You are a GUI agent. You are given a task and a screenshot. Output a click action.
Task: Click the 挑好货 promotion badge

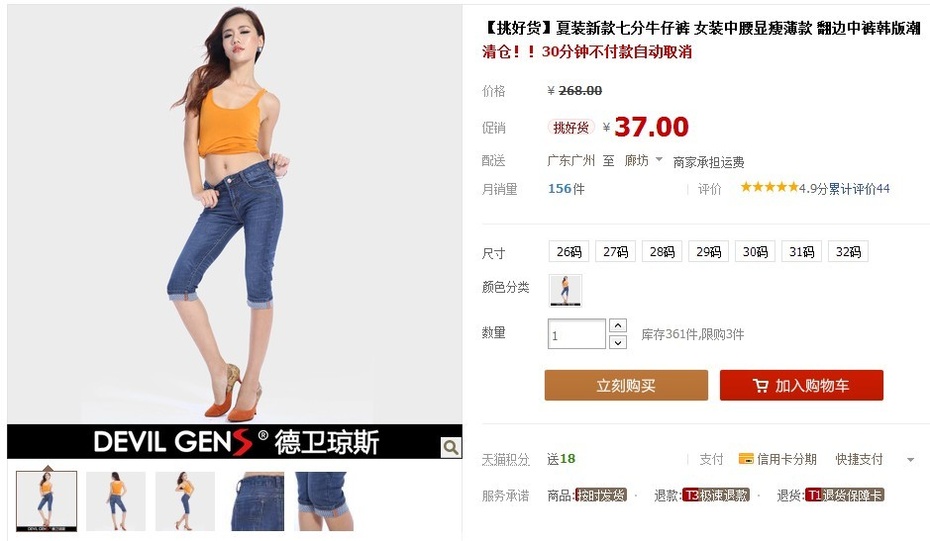coord(571,128)
